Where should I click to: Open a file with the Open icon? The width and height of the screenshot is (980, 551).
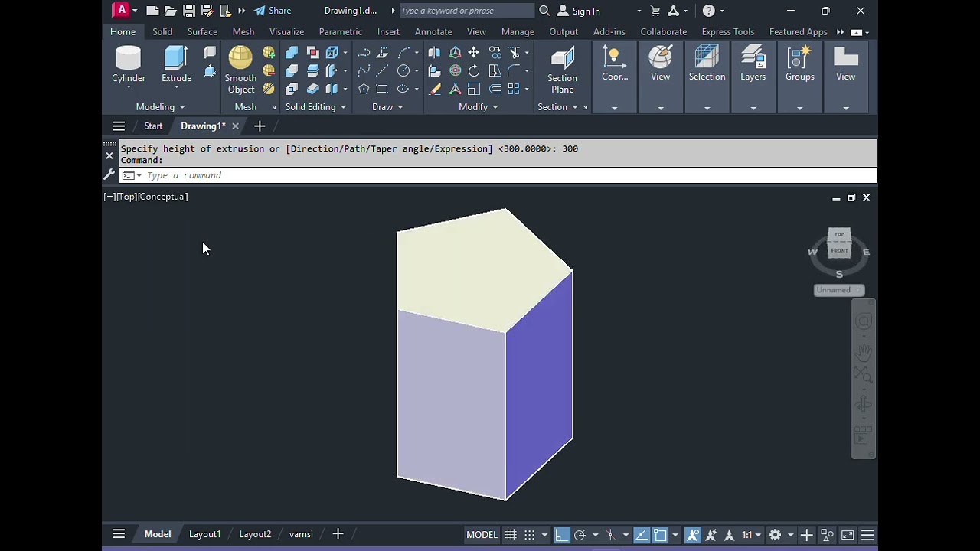click(170, 11)
